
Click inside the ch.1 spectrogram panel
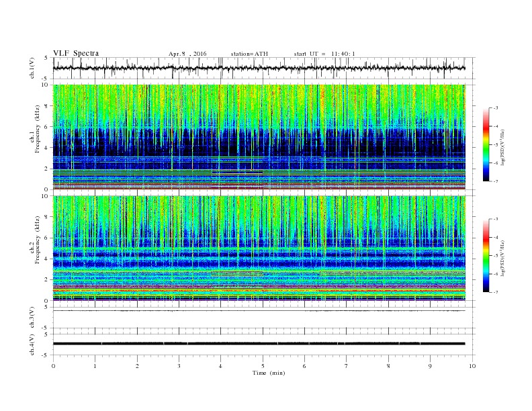click(259, 137)
